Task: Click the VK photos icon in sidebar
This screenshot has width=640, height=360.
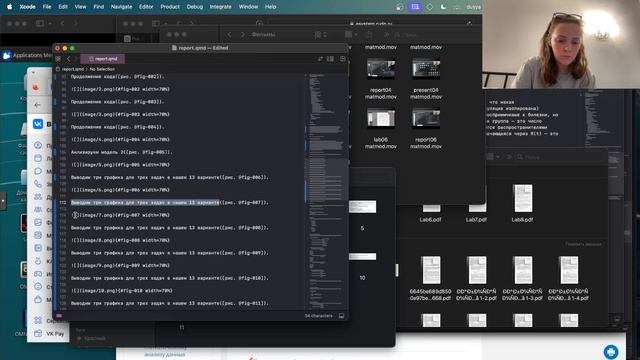Action: point(38,222)
